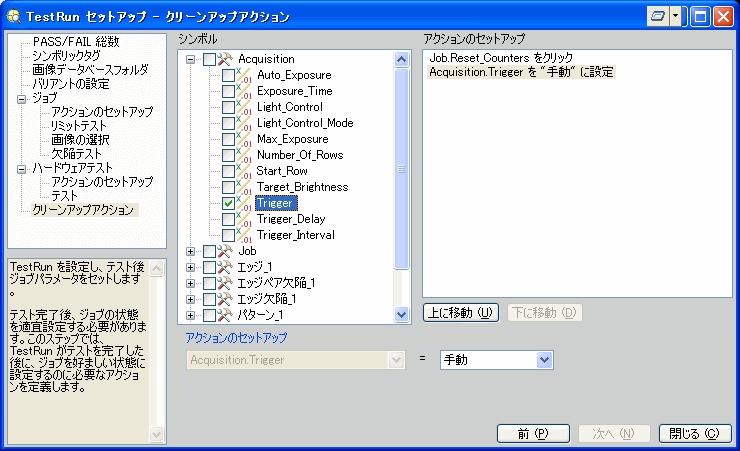Viewport: 740px width, 451px height.
Task: Click the Auto_Exposure parameter icon
Action: (x=245, y=76)
